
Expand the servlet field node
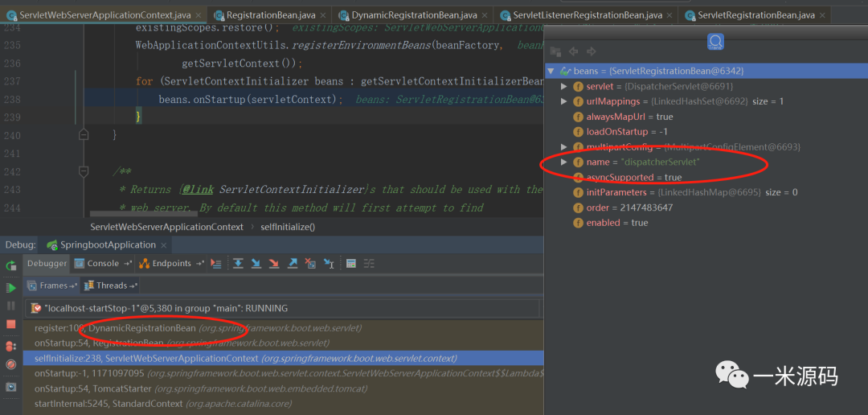pos(564,87)
